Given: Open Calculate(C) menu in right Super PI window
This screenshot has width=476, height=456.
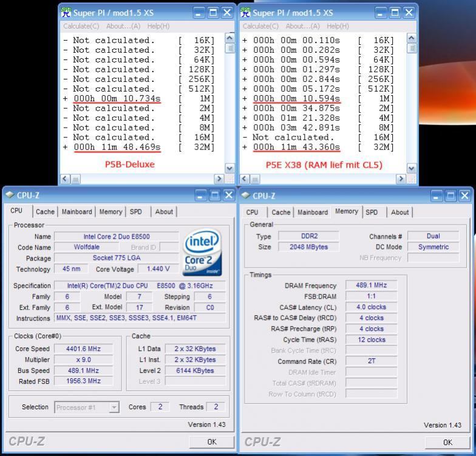Looking at the screenshot, I should [x=260, y=26].
